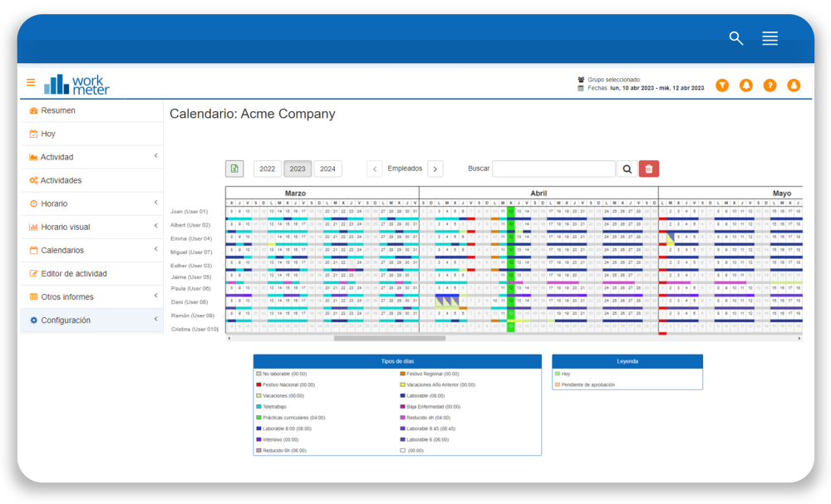Click the orange filter funnel icon
The image size is (831, 504).
coord(722,86)
